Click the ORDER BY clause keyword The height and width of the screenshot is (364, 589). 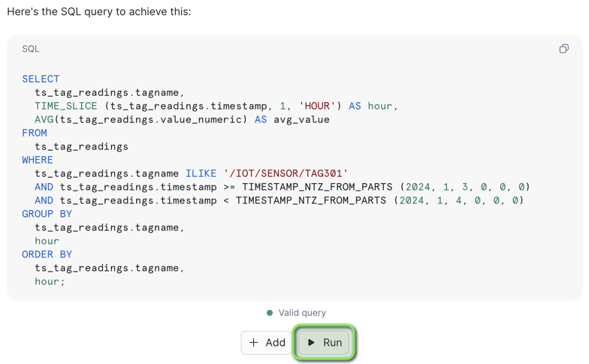tap(47, 254)
